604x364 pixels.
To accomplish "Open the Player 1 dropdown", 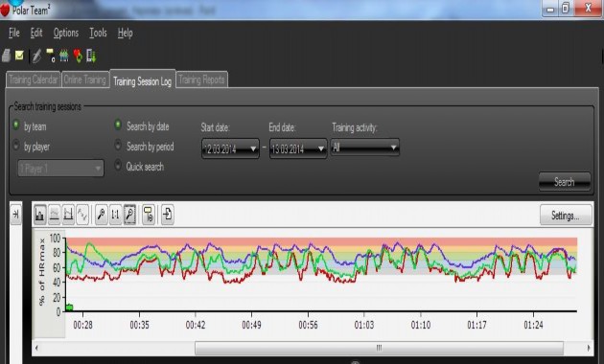I will (60, 169).
